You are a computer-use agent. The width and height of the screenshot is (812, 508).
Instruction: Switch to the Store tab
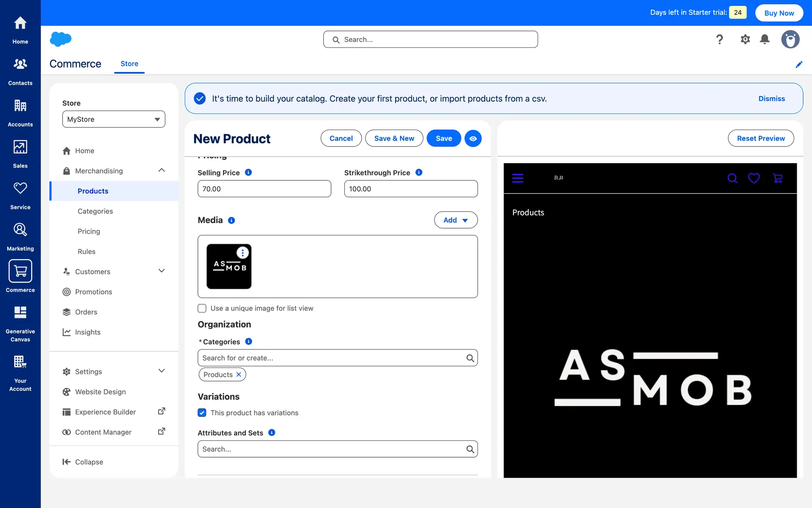[129, 63]
